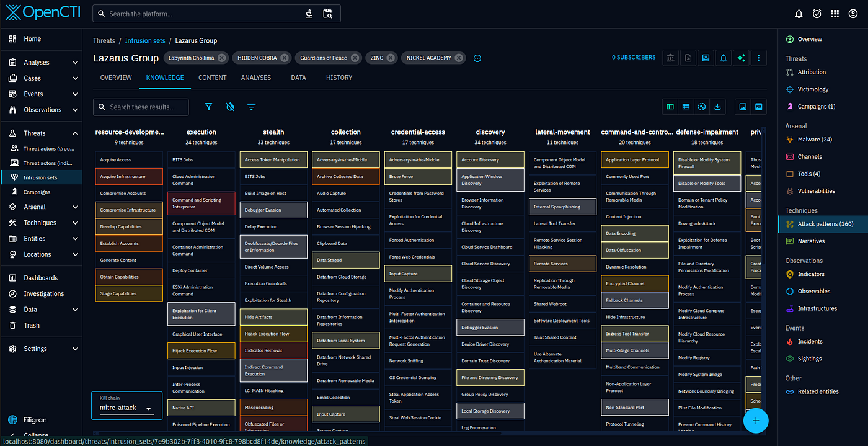The width and height of the screenshot is (868, 446).
Task: Switch to list lines view
Action: tap(686, 107)
